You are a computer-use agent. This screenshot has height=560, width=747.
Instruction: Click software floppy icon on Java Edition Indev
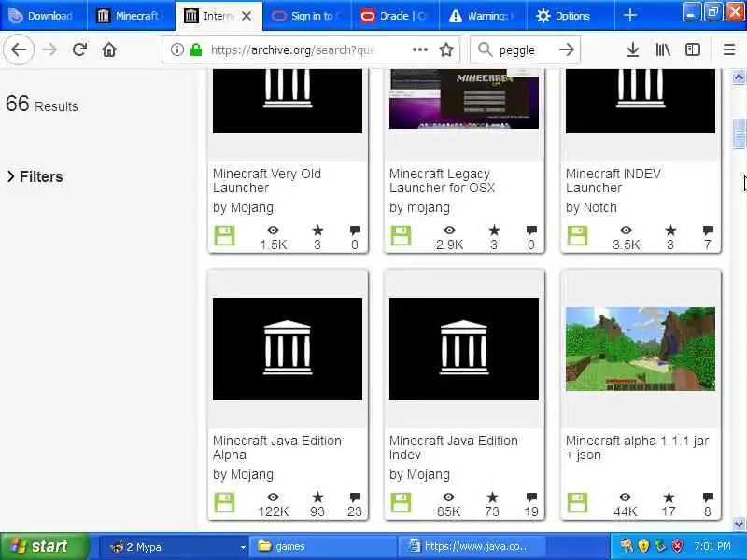[x=401, y=502]
